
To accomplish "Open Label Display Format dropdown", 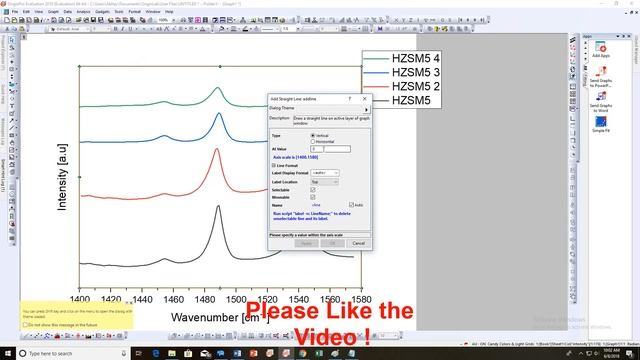I will (325, 173).
